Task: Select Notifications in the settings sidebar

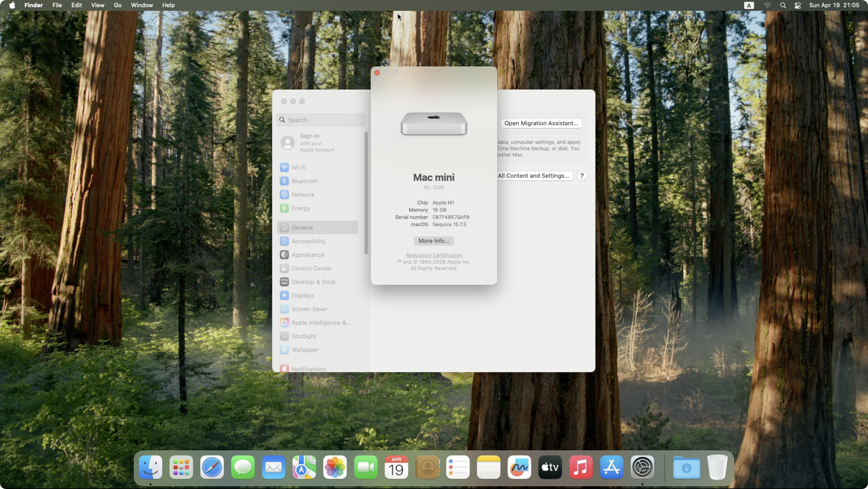Action: point(317,369)
